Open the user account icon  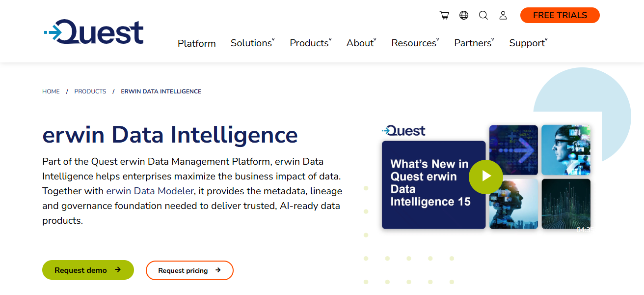503,15
